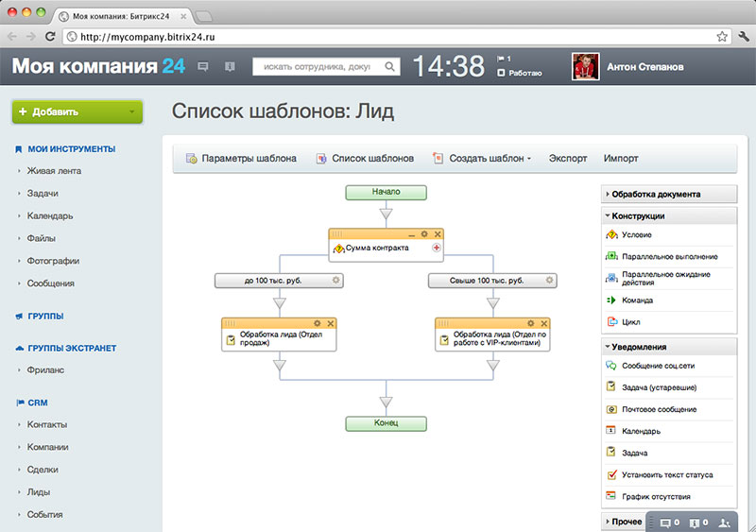The height and width of the screenshot is (532, 756).
Task: Add branch with red plus icon
Action: [x=436, y=248]
